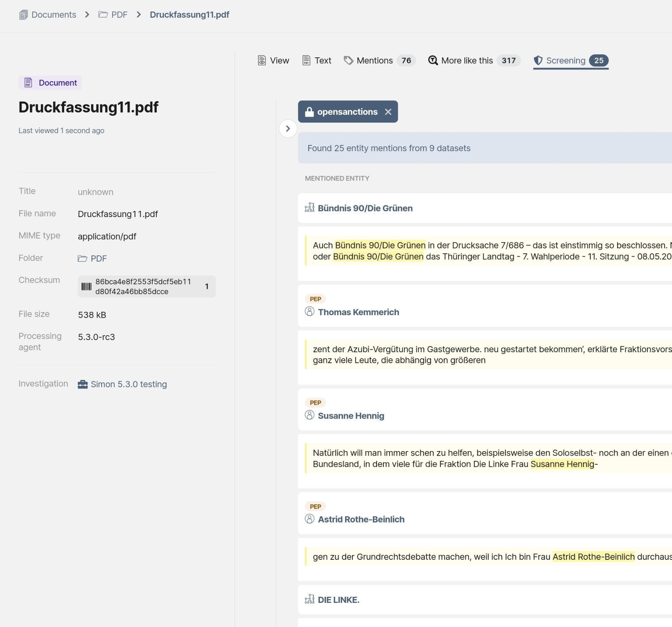This screenshot has width=672, height=627.
Task: Click the Mentions count badge 76
Action: [406, 60]
